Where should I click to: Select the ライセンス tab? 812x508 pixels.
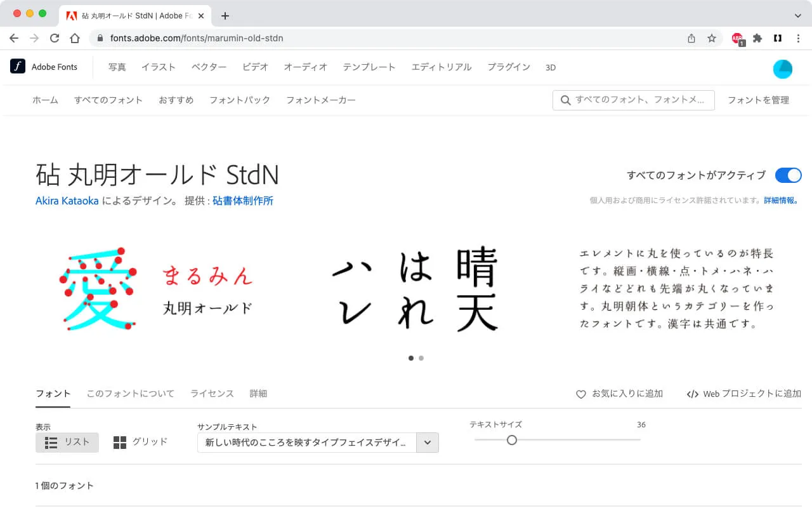pos(212,394)
